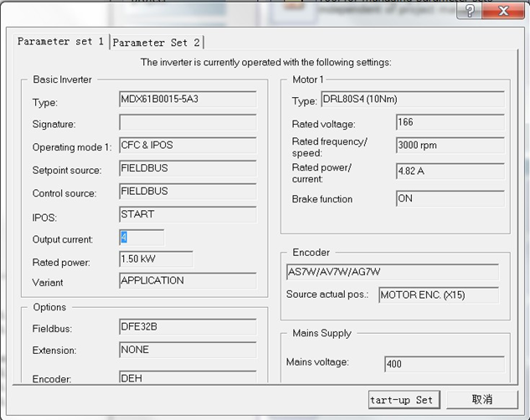Click the Rated power 1.50 kW field
Viewport: 530px width, 420px height.
[156, 260]
